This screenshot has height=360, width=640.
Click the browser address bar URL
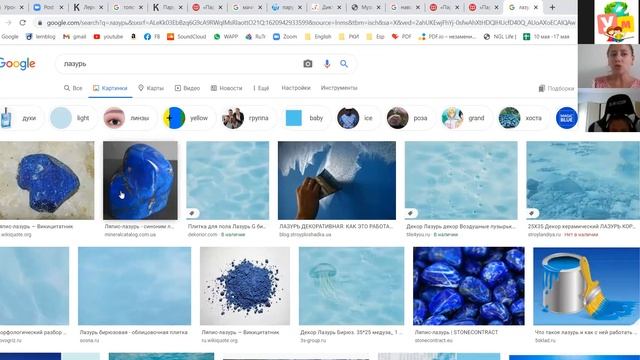pyautogui.click(x=310, y=23)
